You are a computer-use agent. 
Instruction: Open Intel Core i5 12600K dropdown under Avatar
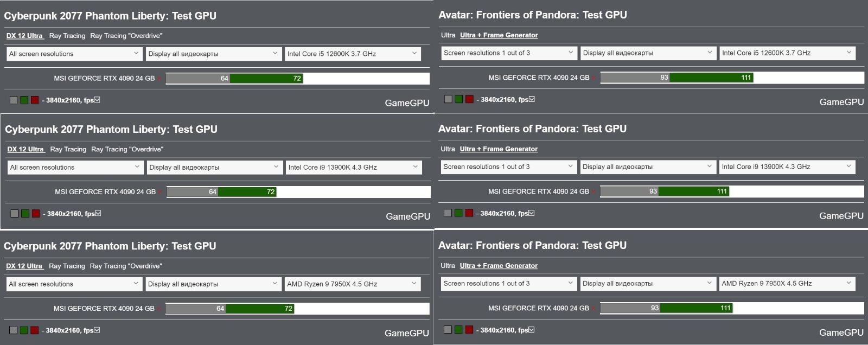pyautogui.click(x=787, y=53)
